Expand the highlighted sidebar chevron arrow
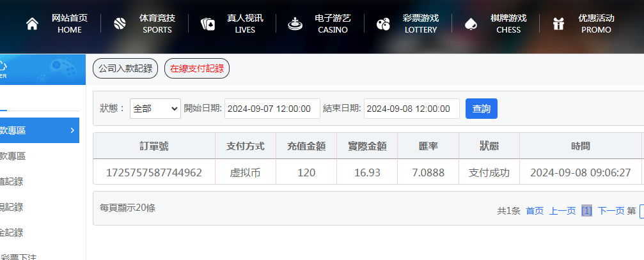644x260 pixels. point(72,130)
